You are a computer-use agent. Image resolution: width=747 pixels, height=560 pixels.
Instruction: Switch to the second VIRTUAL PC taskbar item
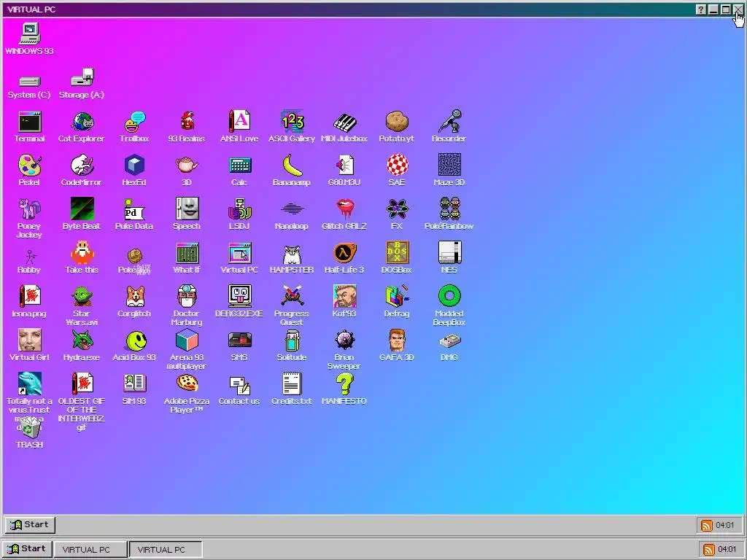pos(166,549)
